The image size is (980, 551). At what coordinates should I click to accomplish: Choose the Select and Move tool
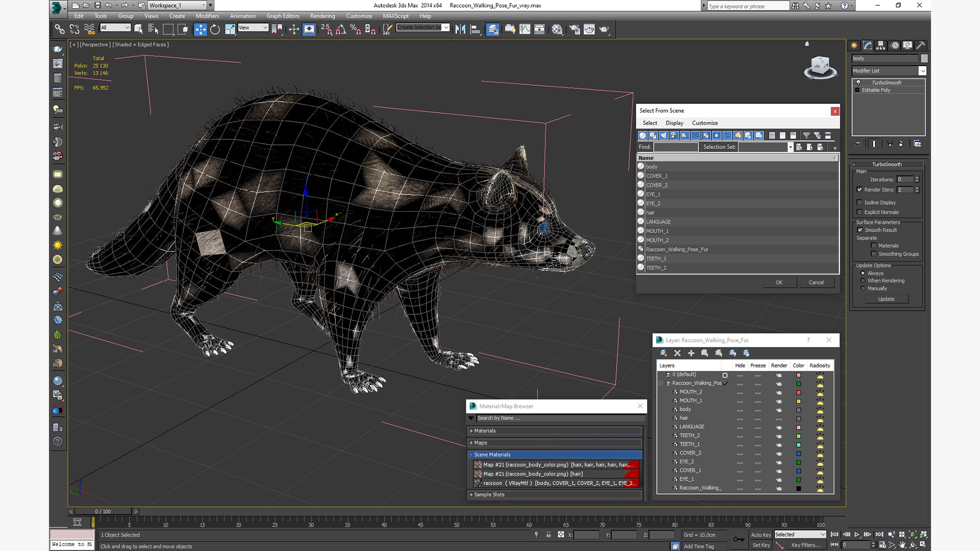tap(201, 29)
